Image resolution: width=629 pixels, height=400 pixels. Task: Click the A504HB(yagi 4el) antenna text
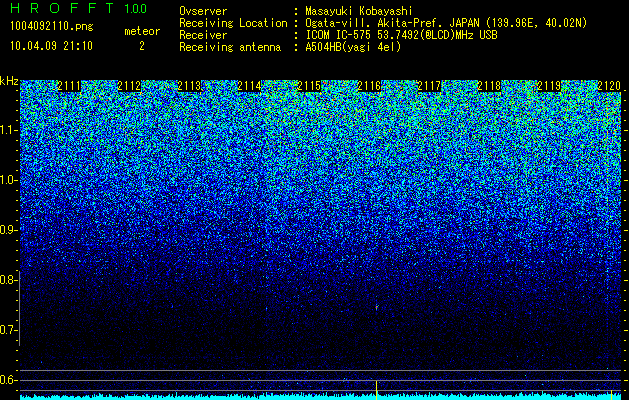click(x=353, y=47)
